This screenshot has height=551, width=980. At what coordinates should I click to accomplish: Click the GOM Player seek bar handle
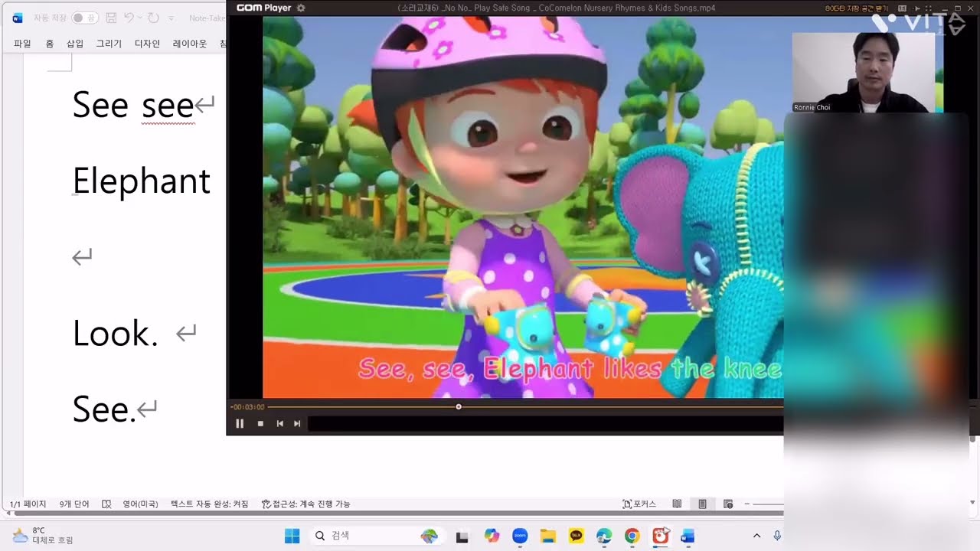coord(459,407)
